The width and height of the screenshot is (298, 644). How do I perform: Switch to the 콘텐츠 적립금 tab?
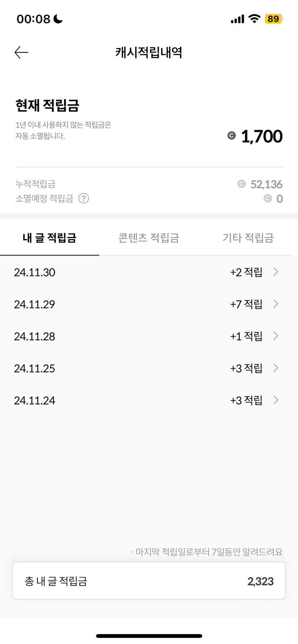149,238
